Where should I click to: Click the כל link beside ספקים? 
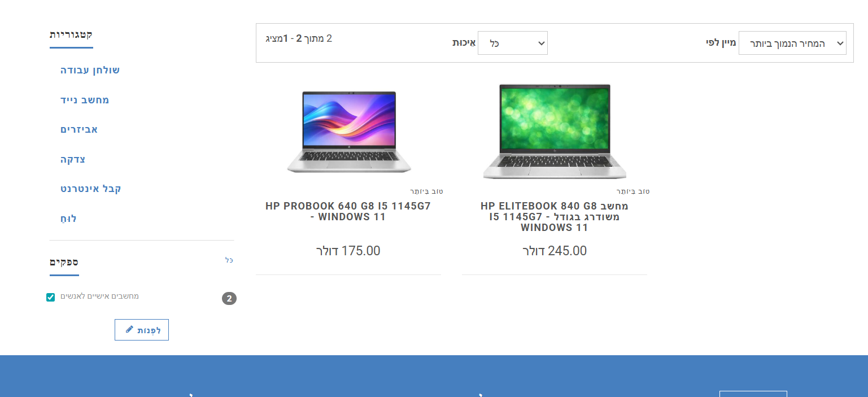pos(229,260)
